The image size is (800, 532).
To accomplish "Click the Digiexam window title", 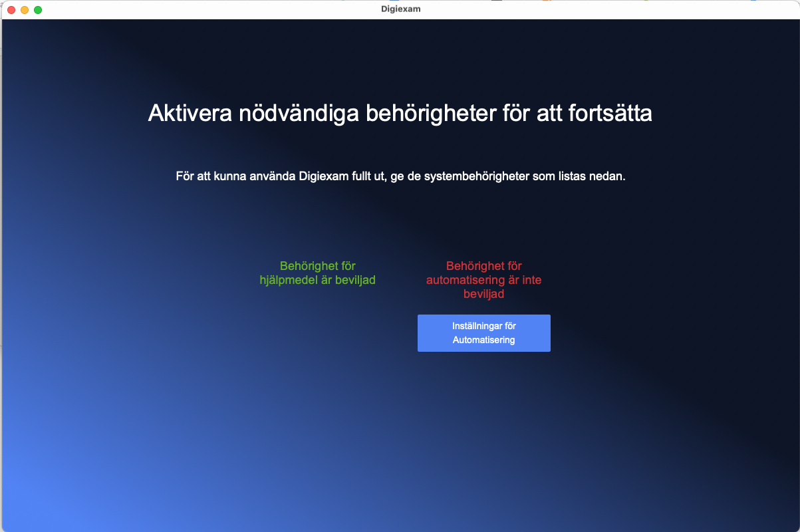I will pos(400,9).
